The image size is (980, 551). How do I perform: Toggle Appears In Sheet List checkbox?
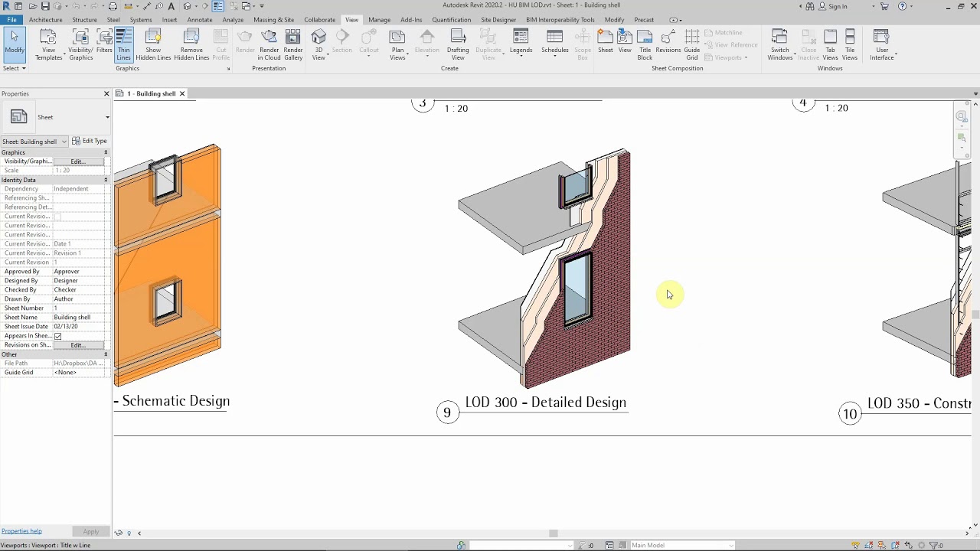pos(57,336)
